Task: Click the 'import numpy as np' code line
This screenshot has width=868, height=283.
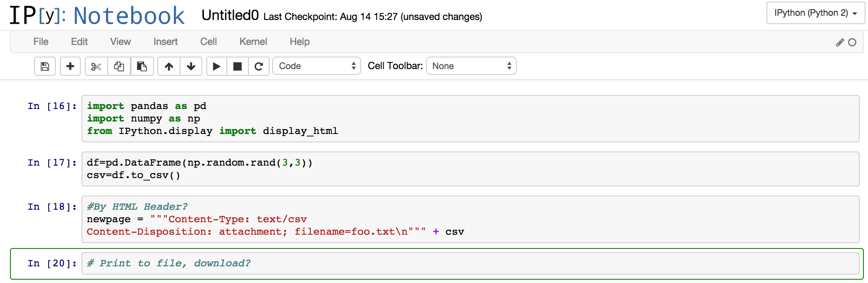Action: [144, 119]
